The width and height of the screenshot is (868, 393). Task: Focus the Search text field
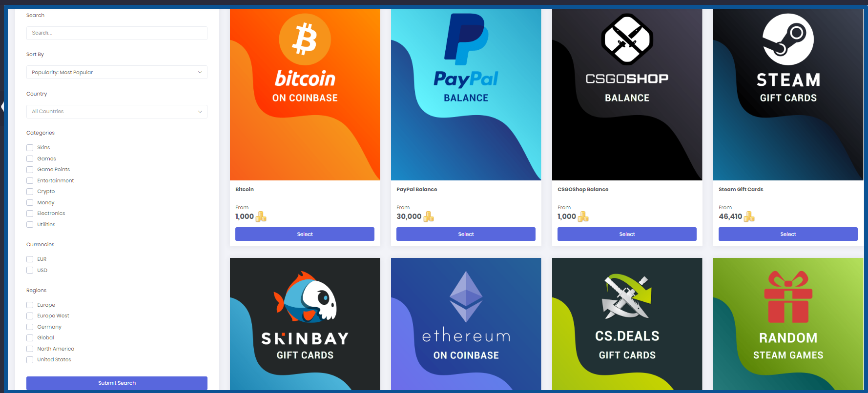pos(117,33)
